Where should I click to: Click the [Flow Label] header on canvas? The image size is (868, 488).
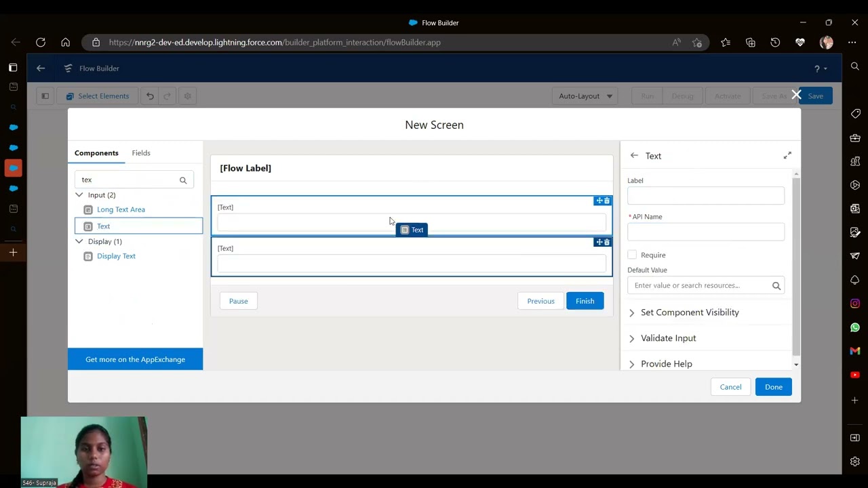pyautogui.click(x=245, y=169)
